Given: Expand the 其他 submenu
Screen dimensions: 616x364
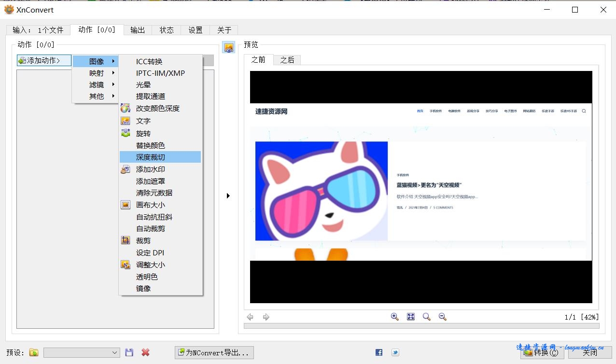Looking at the screenshot, I should (96, 96).
